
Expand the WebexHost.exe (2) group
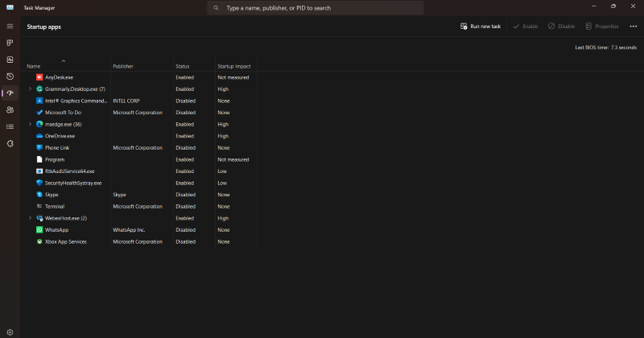[x=30, y=218]
